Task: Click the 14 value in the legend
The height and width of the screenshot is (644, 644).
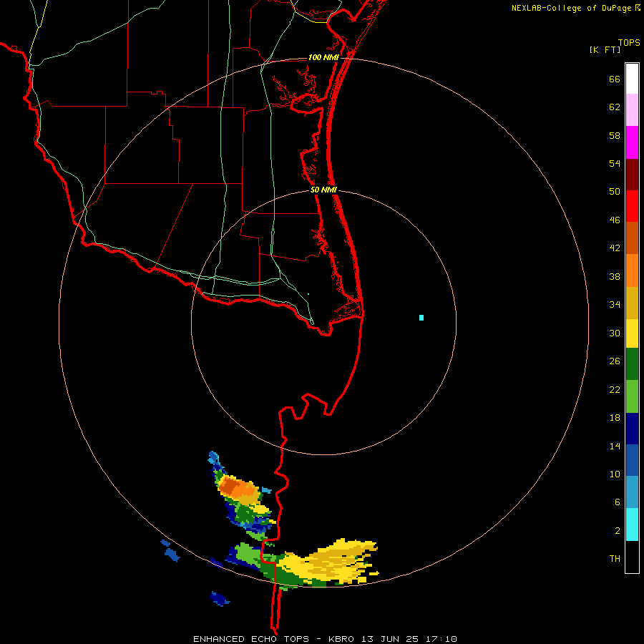Action: 615,446
